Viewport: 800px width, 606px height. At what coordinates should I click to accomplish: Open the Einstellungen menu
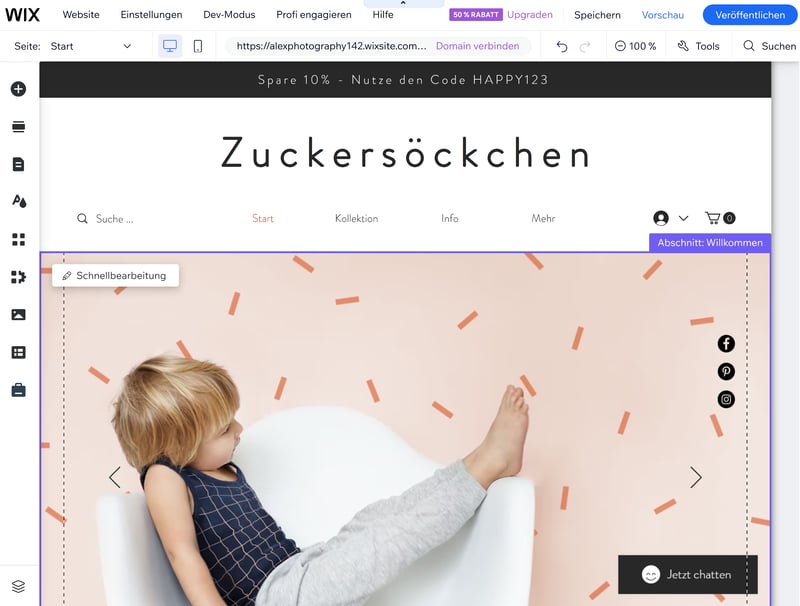click(152, 15)
